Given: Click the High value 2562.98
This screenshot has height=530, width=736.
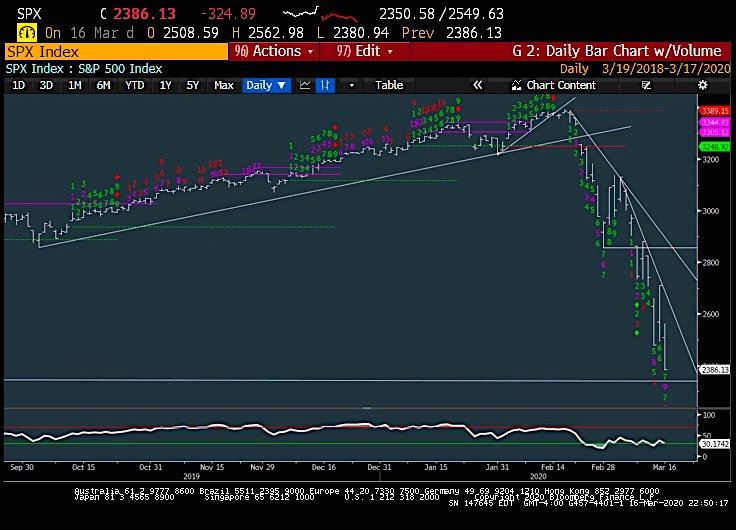Looking at the screenshot, I should click(276, 33).
